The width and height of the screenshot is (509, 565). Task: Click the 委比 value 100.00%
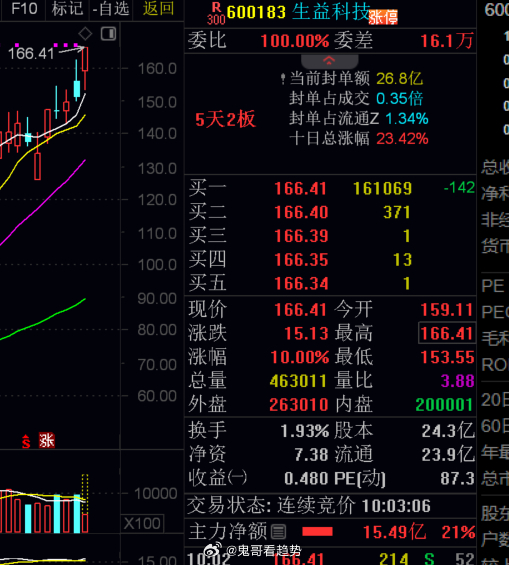(x=295, y=41)
